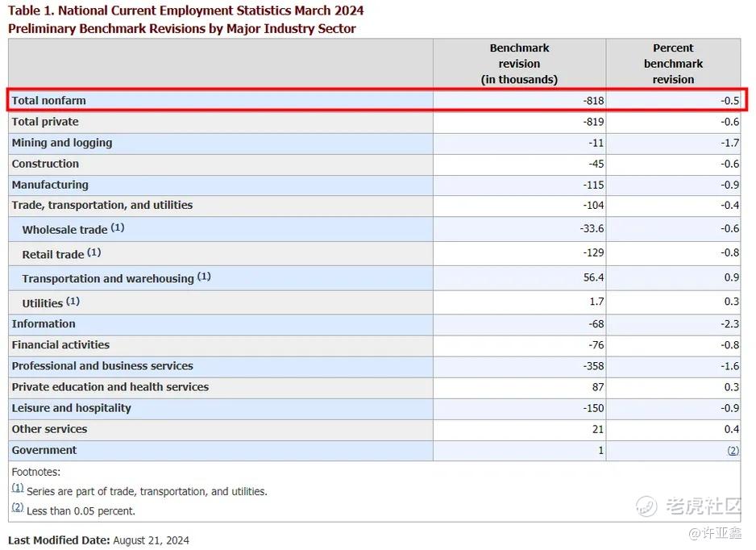Select the Leisure and hospitality row label
Viewport: 756px width, 550px height.
[72, 408]
